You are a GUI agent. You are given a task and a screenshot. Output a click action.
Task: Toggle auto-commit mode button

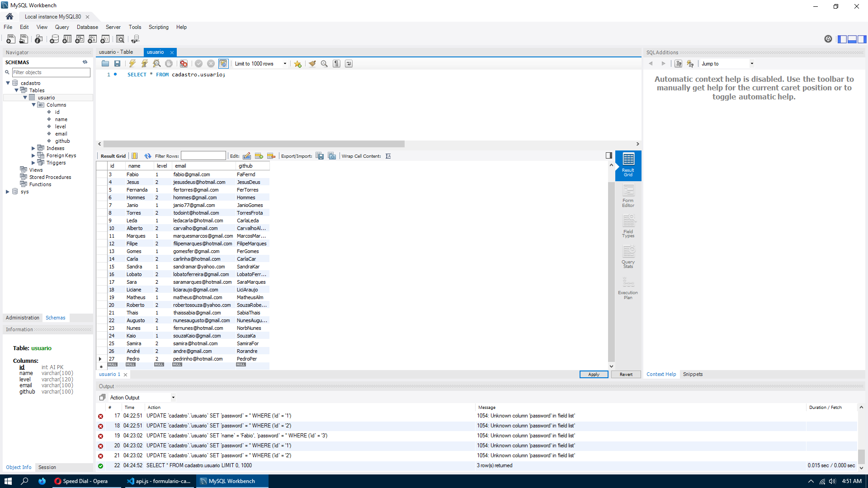click(x=223, y=64)
